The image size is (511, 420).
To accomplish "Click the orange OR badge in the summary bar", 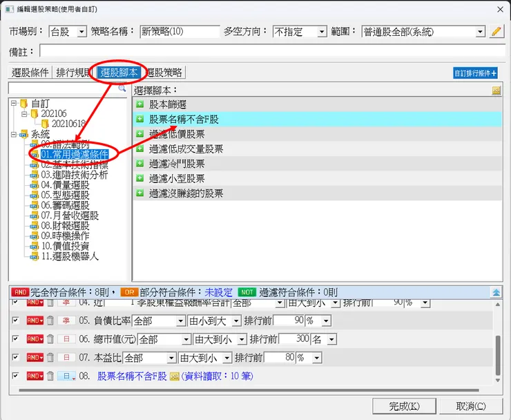I will coord(129,292).
